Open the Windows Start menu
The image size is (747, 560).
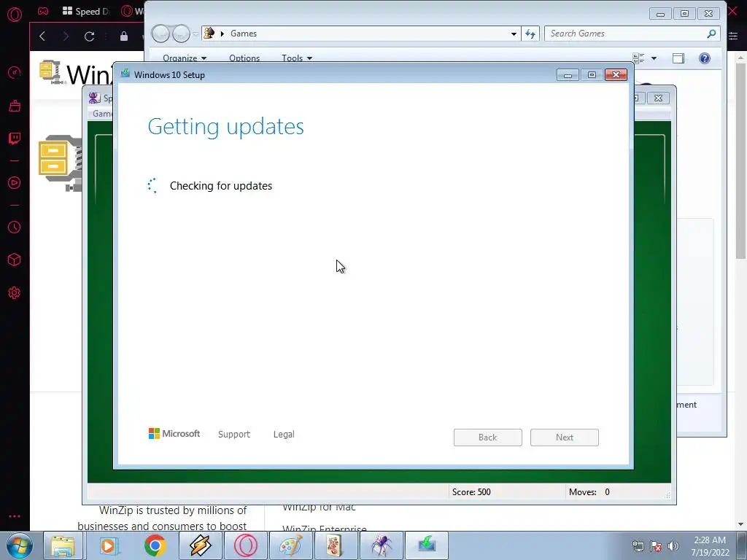coord(20,545)
